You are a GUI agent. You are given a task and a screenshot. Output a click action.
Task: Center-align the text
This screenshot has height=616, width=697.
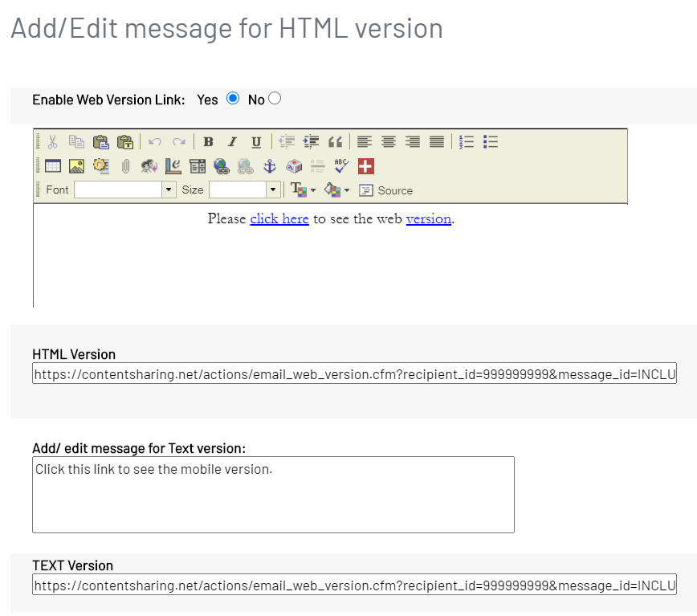click(389, 142)
